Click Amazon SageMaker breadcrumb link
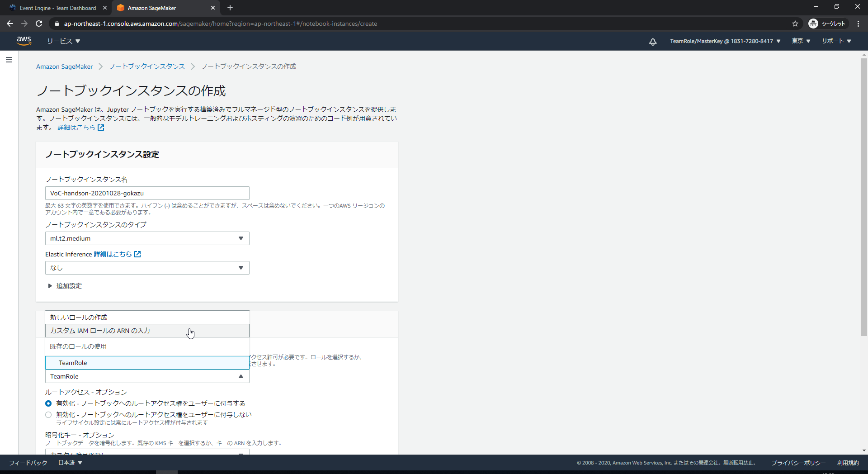868x474 pixels. click(x=64, y=66)
